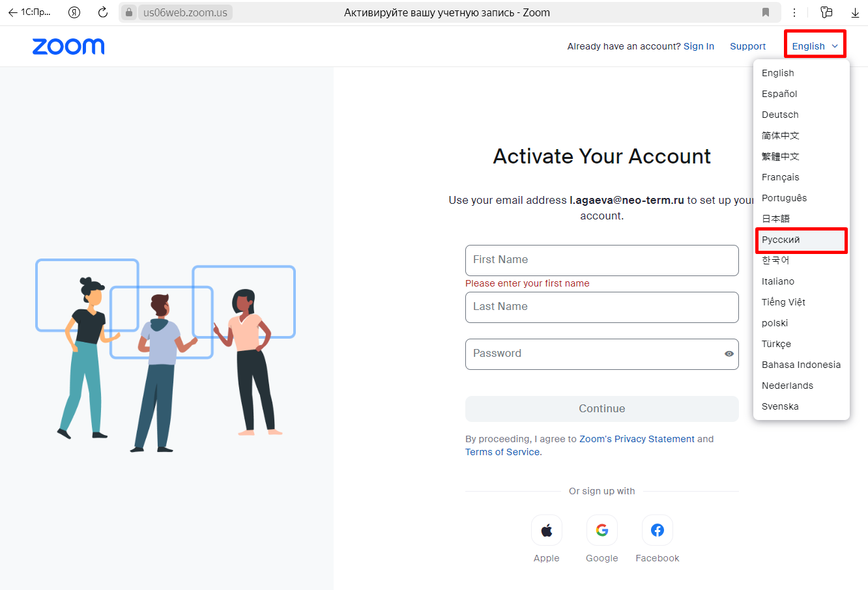868x590 pixels.
Task: Focus the First Name field
Action: pyautogui.click(x=602, y=260)
